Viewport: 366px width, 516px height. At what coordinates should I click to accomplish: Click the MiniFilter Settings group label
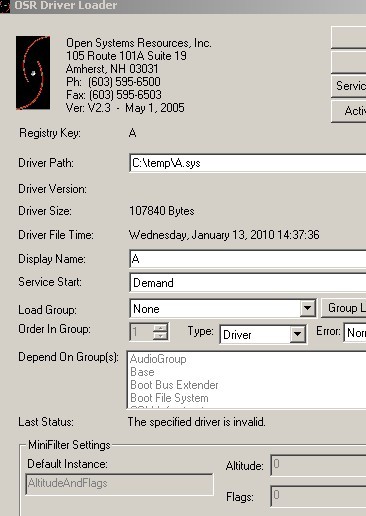click(69, 445)
